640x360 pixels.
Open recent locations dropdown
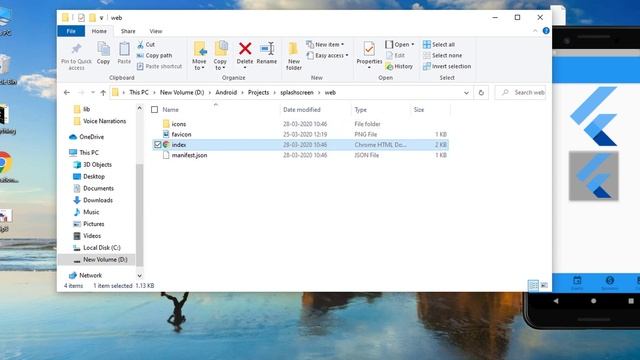click(93, 93)
